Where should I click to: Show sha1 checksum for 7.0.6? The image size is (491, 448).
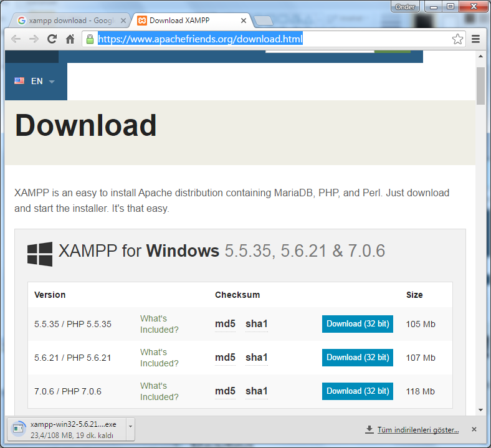tap(257, 391)
